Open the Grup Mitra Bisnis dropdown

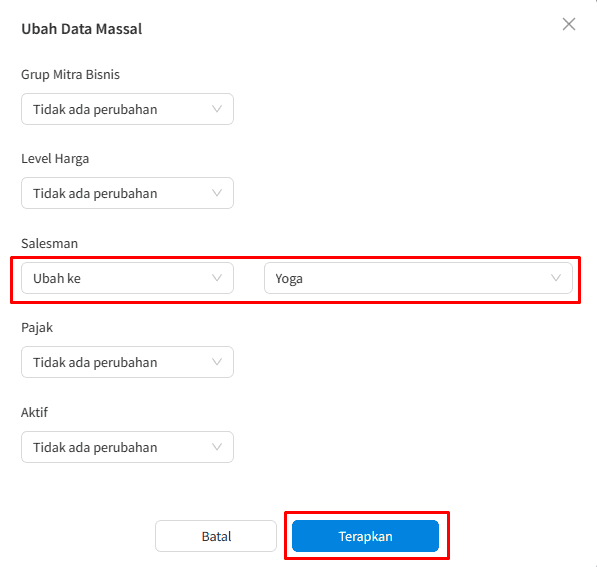[127, 109]
